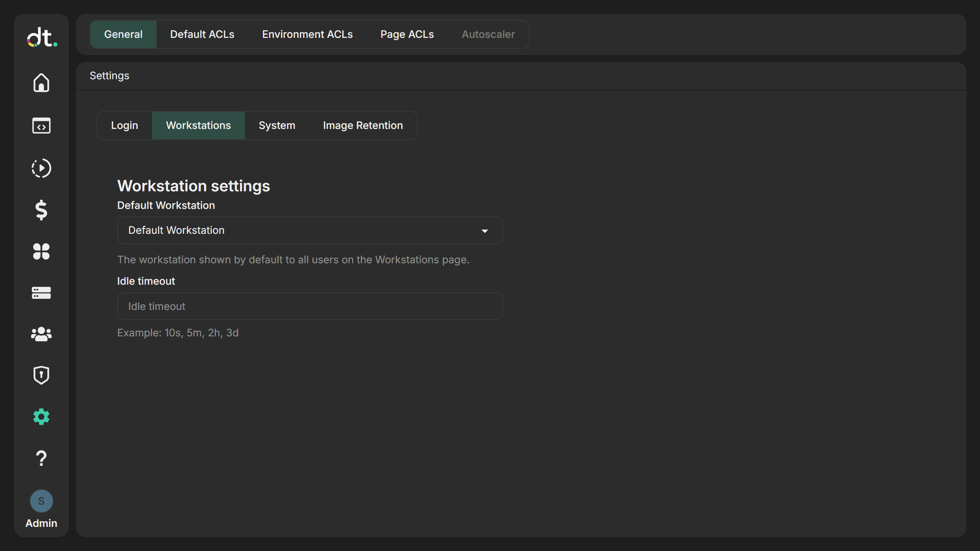Open the security shield icon

click(x=41, y=375)
